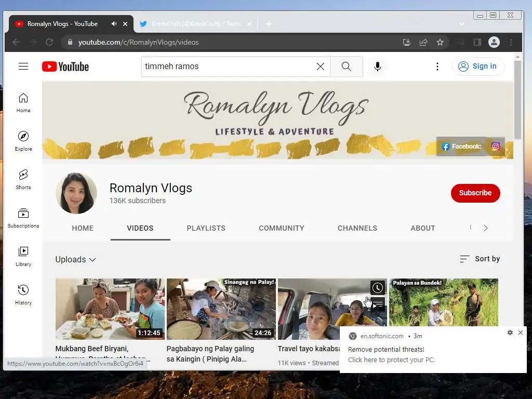The height and width of the screenshot is (399, 532).
Task: Share this page from address bar
Action: (423, 42)
